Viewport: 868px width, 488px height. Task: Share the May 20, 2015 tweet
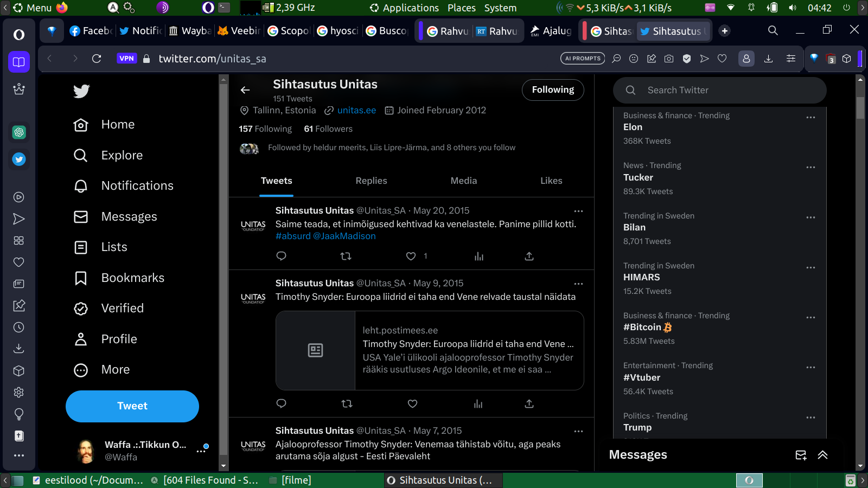click(529, 256)
